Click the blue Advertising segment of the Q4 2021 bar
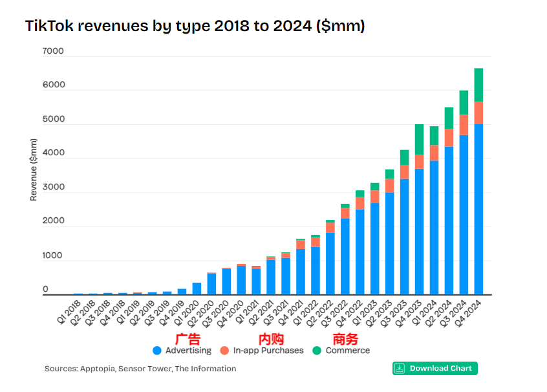 pyautogui.click(x=301, y=272)
